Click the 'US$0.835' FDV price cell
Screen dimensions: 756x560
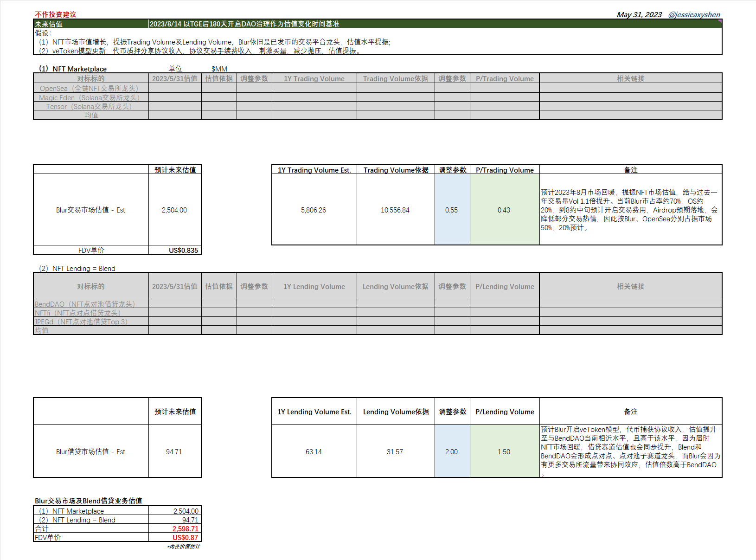click(175, 250)
